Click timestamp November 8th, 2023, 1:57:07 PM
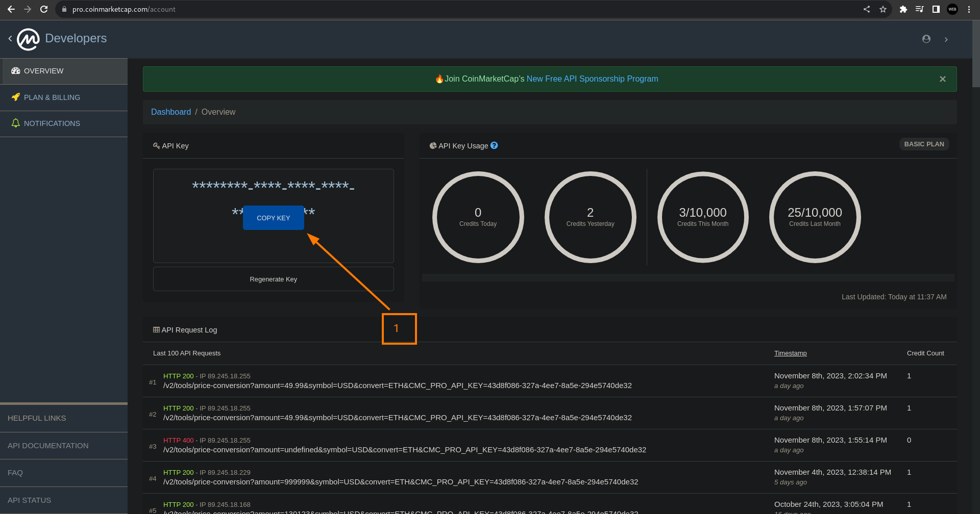The height and width of the screenshot is (514, 980). [830, 408]
